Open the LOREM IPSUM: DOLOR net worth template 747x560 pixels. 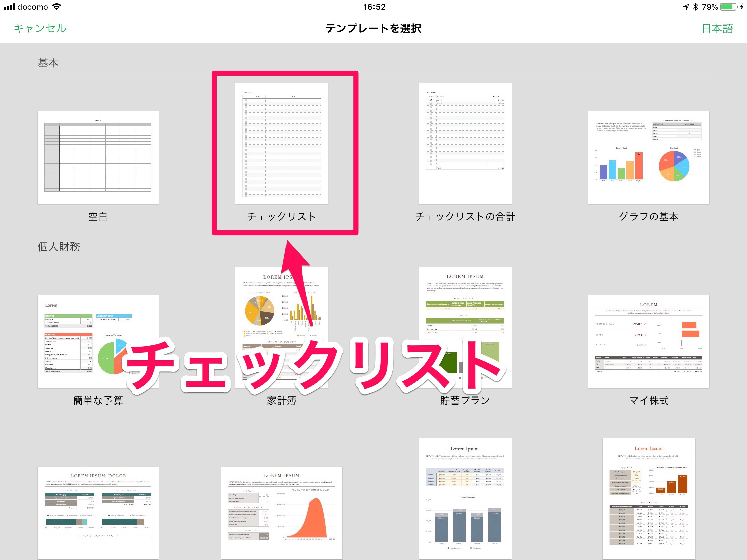click(98, 513)
